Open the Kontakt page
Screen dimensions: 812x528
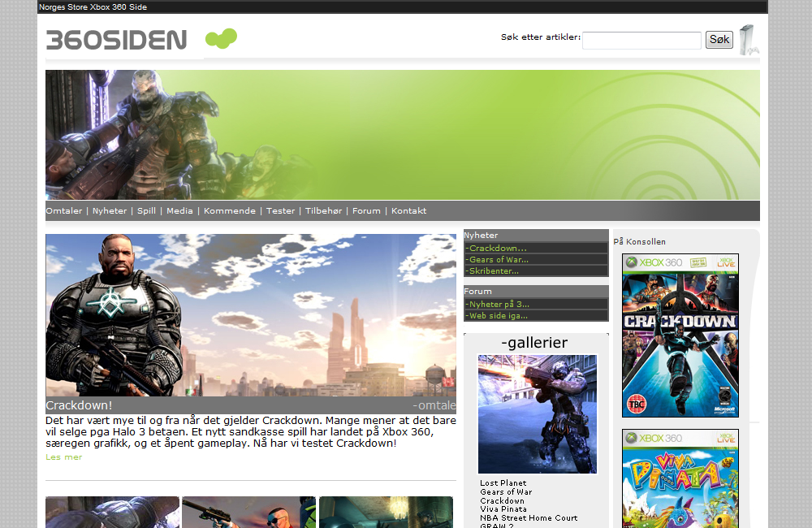click(x=409, y=211)
